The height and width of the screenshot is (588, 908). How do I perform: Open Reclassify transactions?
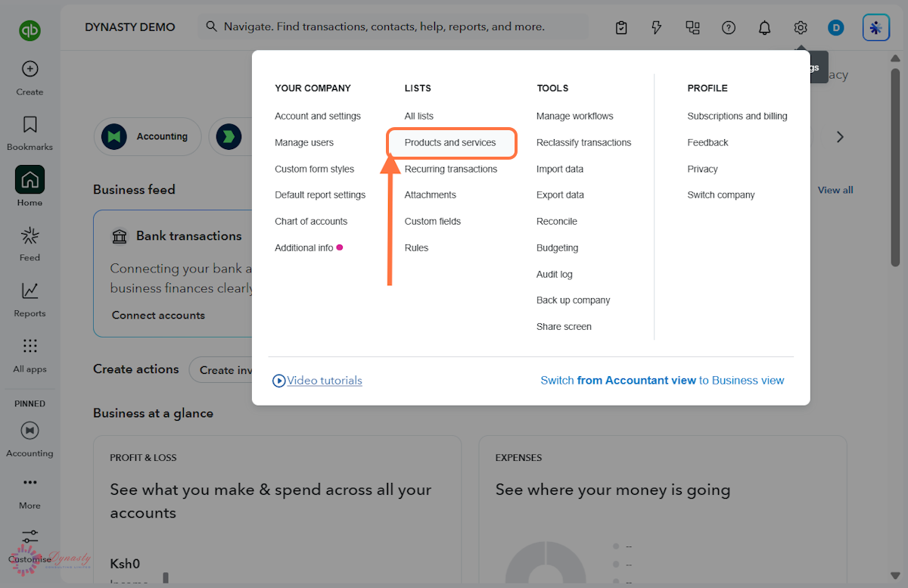click(x=583, y=142)
